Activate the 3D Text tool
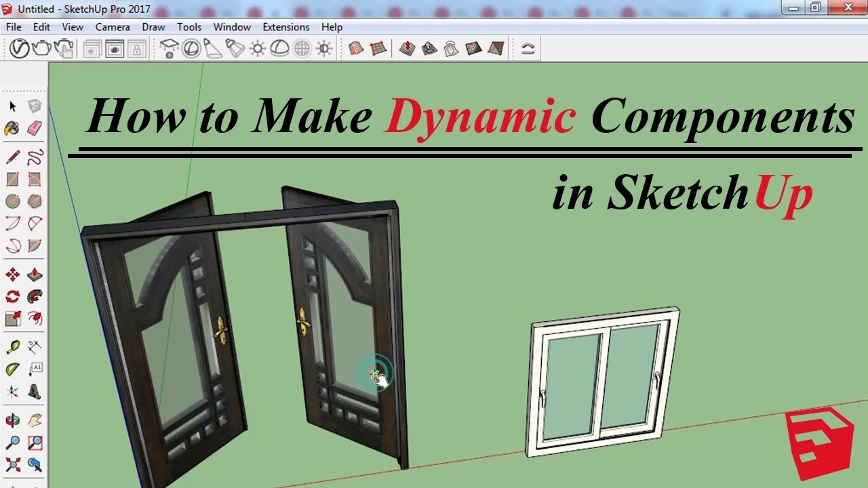Viewport: 868px width, 488px height. click(35, 391)
